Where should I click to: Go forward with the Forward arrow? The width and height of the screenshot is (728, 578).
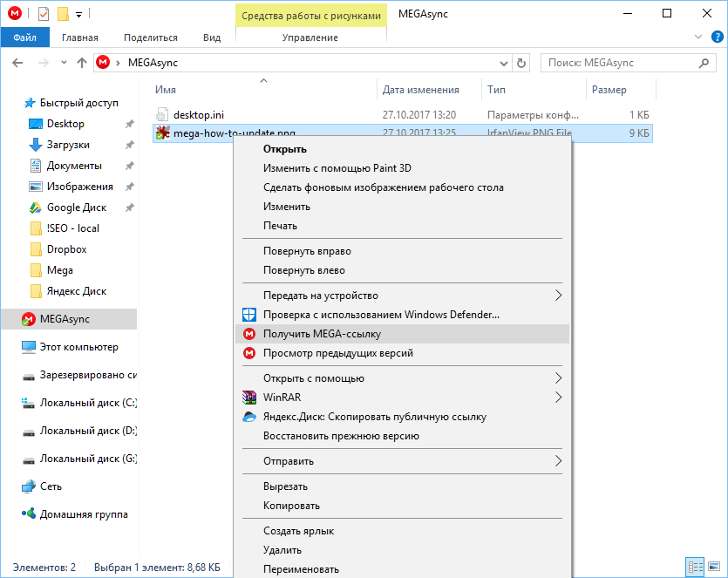click(x=44, y=63)
